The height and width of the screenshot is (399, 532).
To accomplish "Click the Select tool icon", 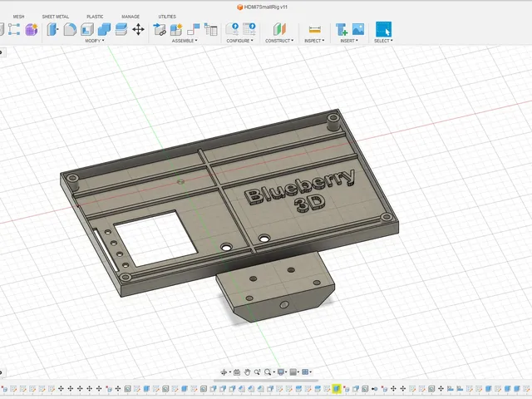I will pyautogui.click(x=383, y=30).
